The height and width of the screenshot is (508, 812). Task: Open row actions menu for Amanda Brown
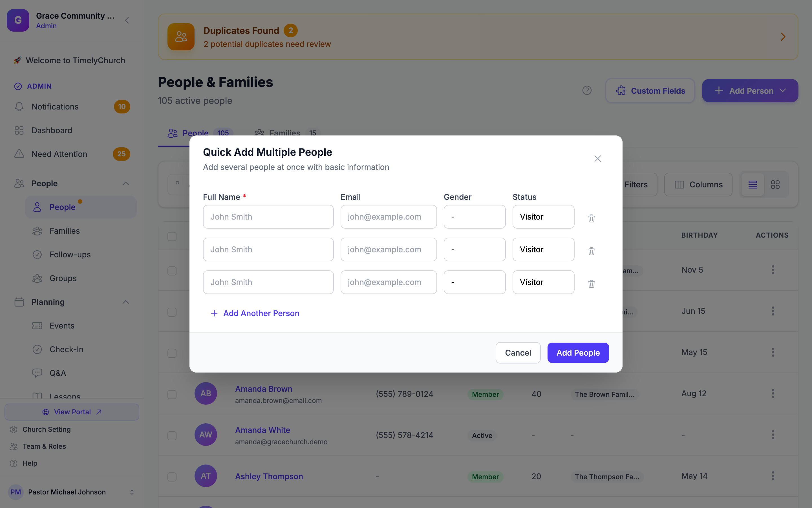[773, 393]
